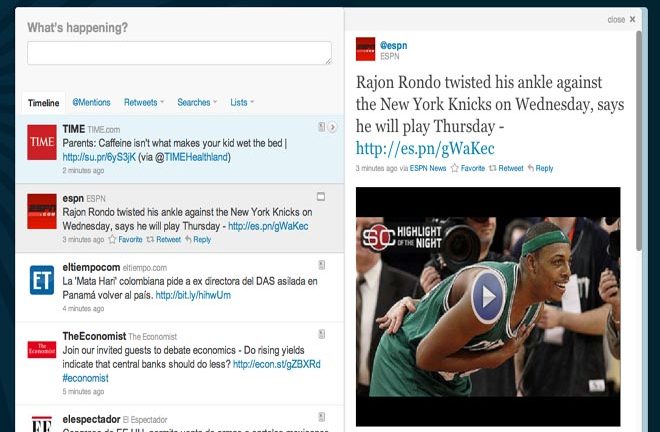
Task: Click the '3 minutes ago' timestamp in the details pane
Action: (376, 168)
